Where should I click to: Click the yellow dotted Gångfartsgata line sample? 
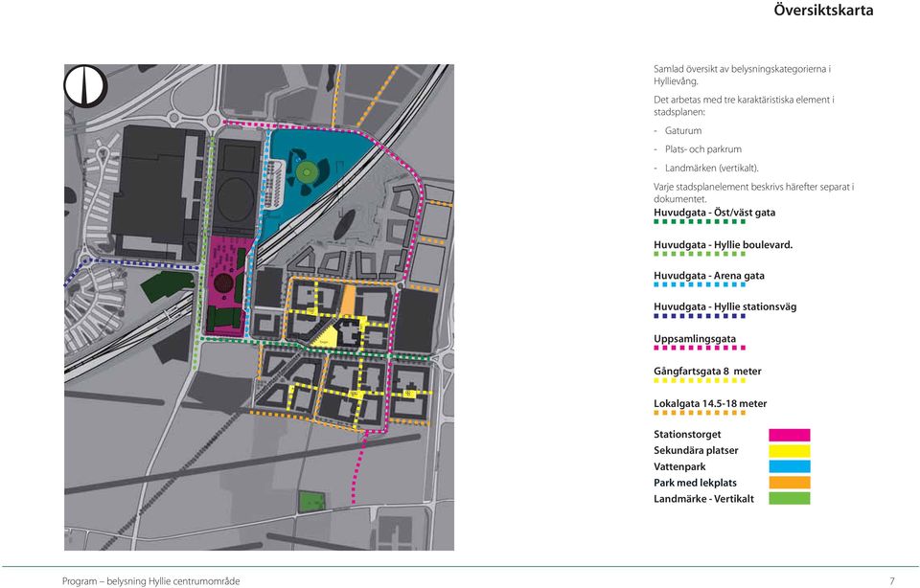click(x=700, y=380)
